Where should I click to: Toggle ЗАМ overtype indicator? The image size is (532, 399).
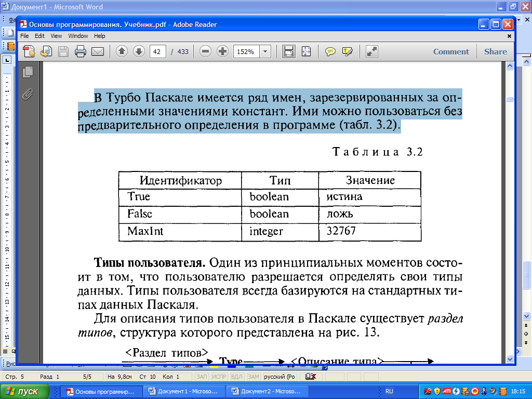tap(254, 377)
